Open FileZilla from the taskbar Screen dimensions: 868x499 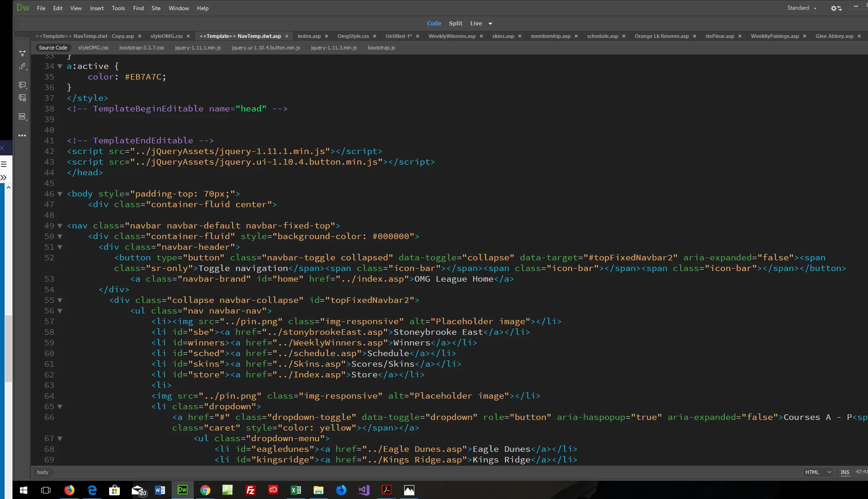click(251, 490)
